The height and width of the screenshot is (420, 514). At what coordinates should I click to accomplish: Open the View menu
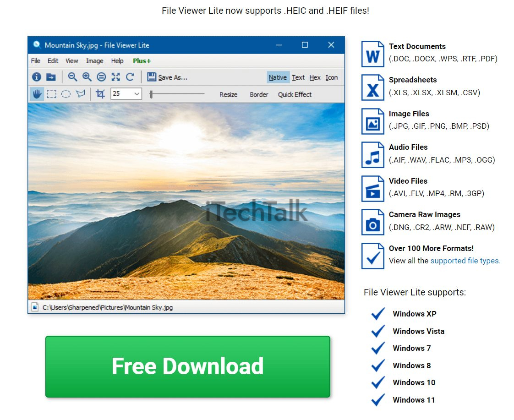coord(72,61)
